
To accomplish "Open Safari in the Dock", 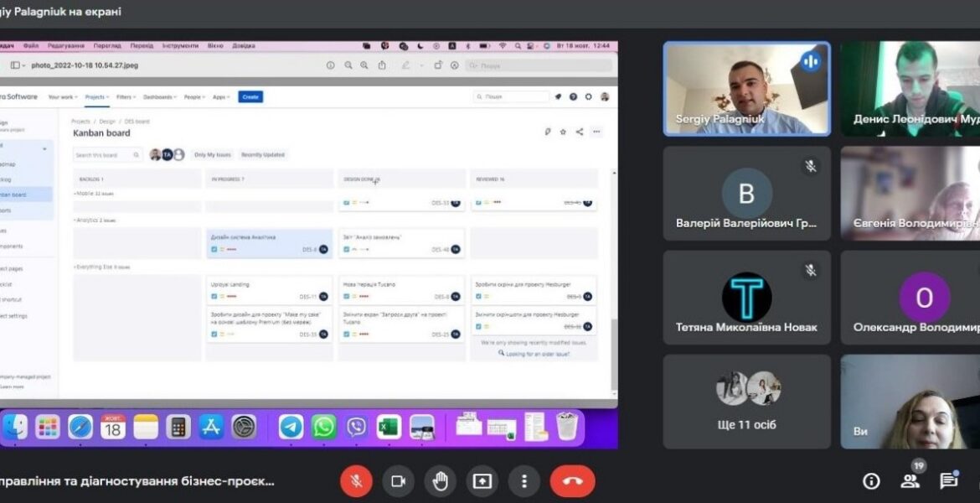I will (80, 428).
